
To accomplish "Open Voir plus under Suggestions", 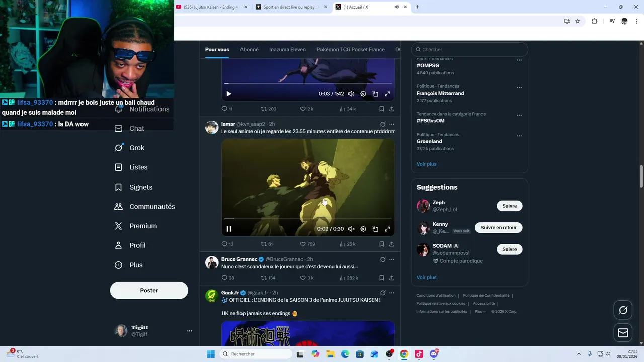I will (426, 277).
